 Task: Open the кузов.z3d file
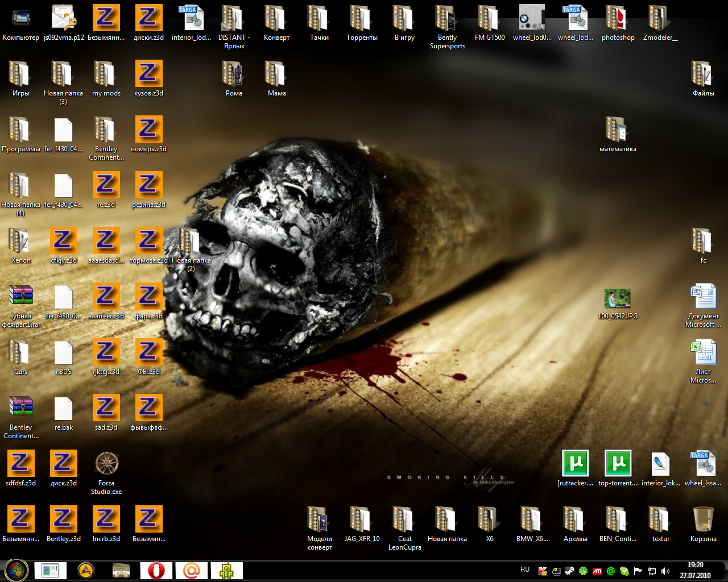(149, 80)
